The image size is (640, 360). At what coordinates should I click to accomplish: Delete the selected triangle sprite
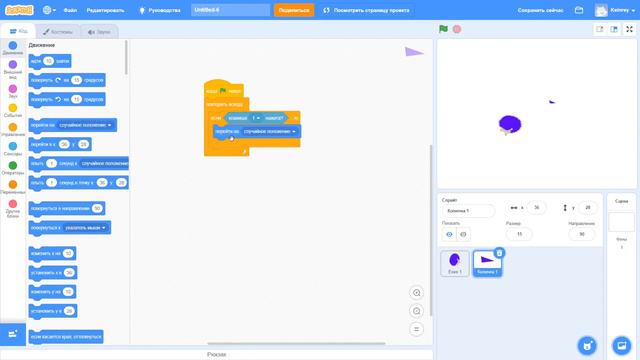click(x=499, y=253)
